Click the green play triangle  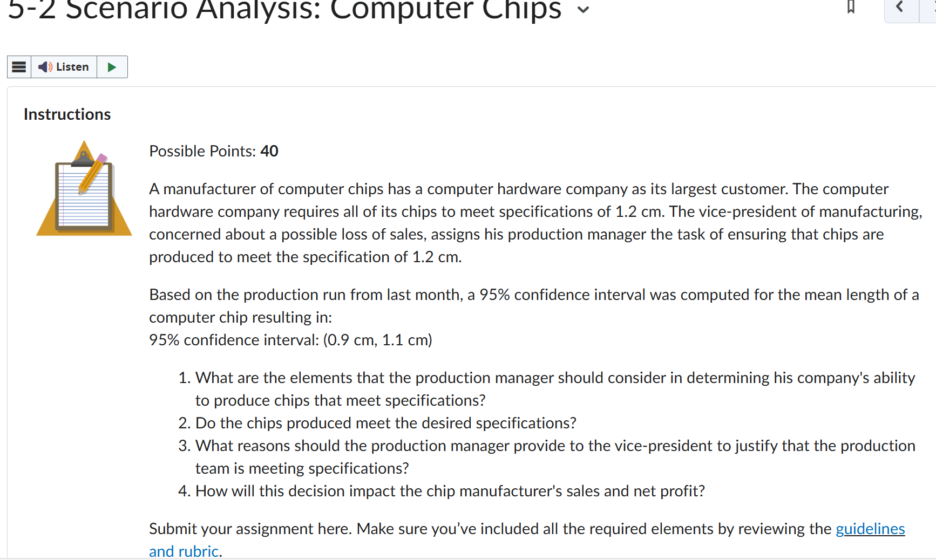[112, 67]
